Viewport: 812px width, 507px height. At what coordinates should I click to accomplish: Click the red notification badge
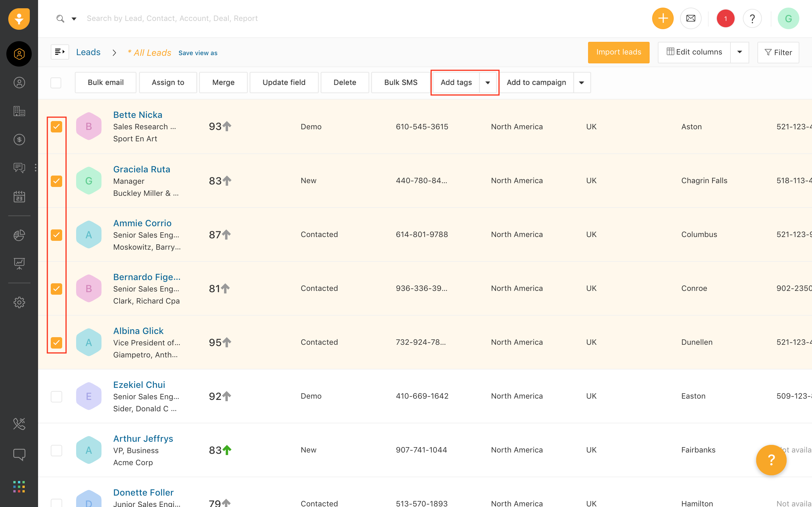pyautogui.click(x=725, y=18)
